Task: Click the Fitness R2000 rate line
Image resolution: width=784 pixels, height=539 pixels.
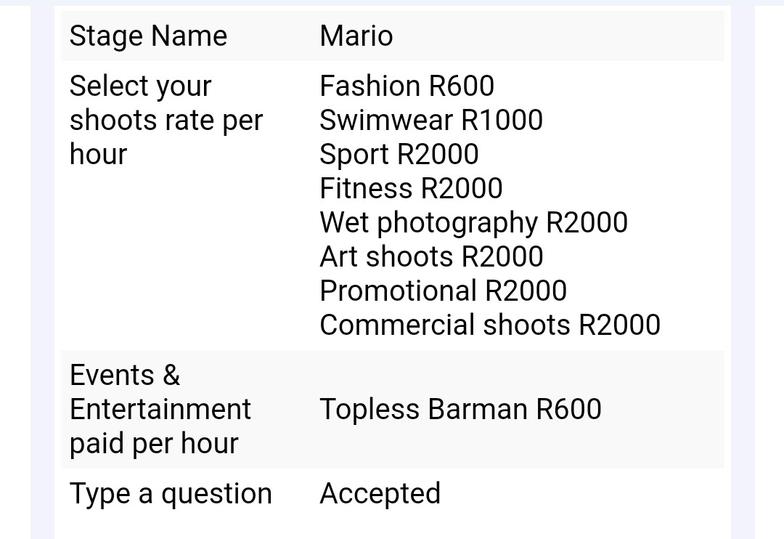Action: pos(411,188)
